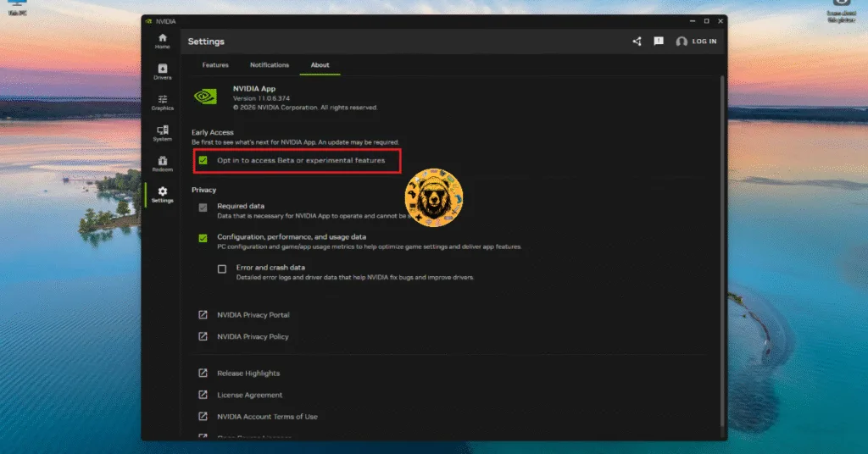Click the Settings page title
This screenshot has width=868, height=454.
(x=206, y=42)
